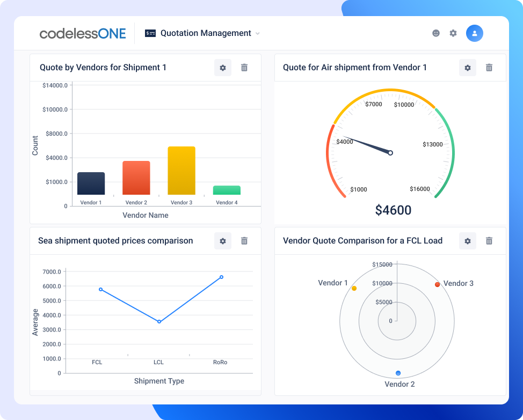Click the Shipment Type axis label

click(159, 381)
